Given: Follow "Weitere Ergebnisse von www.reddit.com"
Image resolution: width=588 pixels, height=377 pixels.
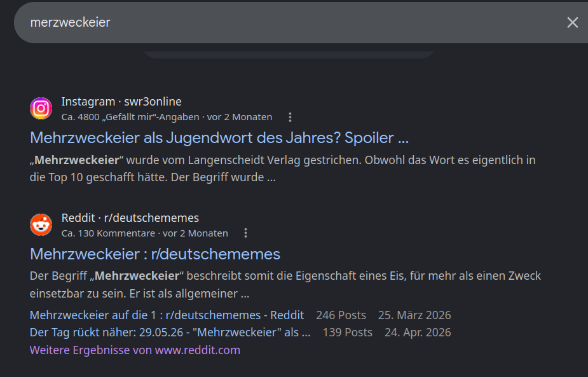Looking at the screenshot, I should 135,350.
